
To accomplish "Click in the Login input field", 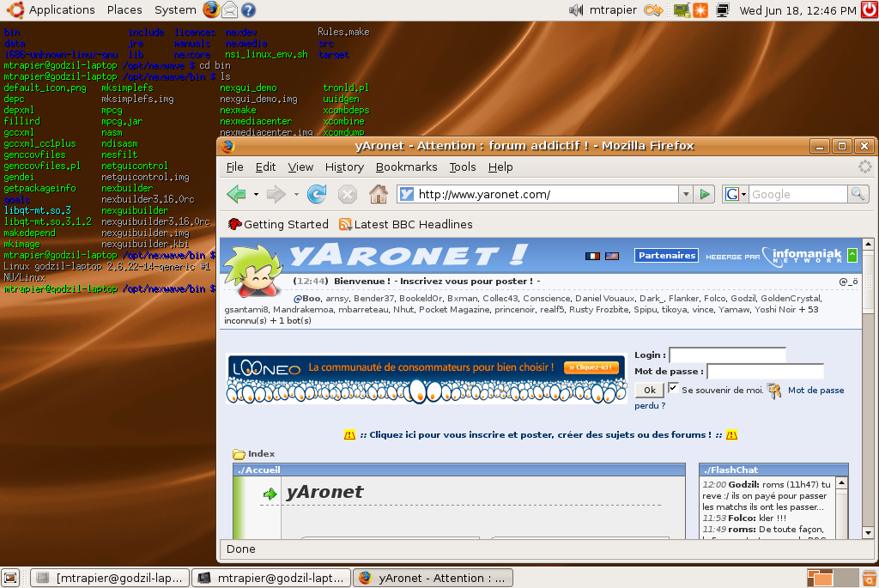I will point(728,355).
